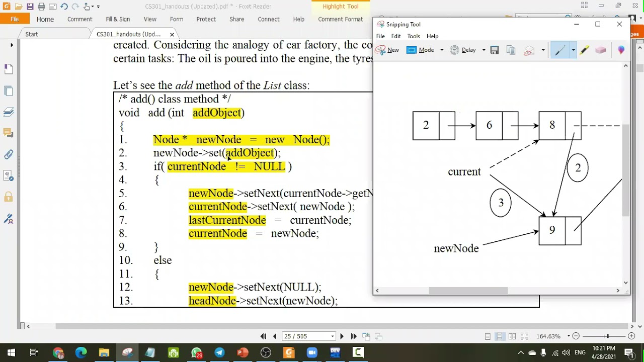Open the send snip dropdown arrow
Screen dimensions: 644x362
point(543,50)
